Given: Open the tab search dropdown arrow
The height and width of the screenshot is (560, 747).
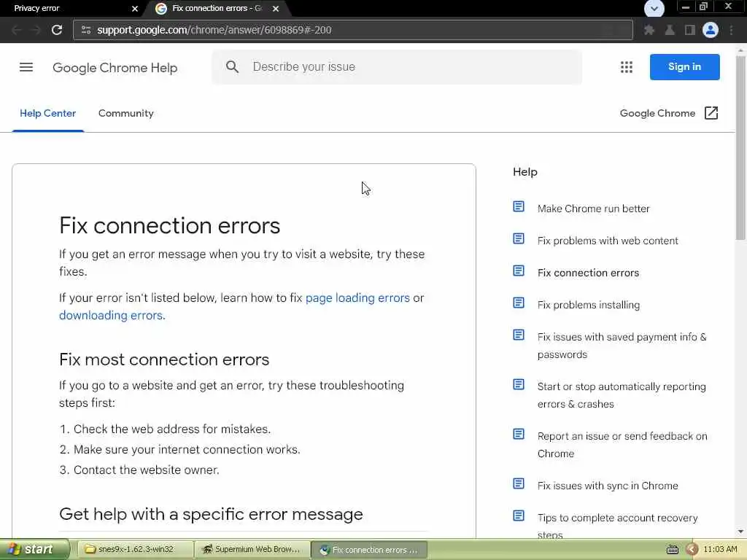Looking at the screenshot, I should 654,9.
